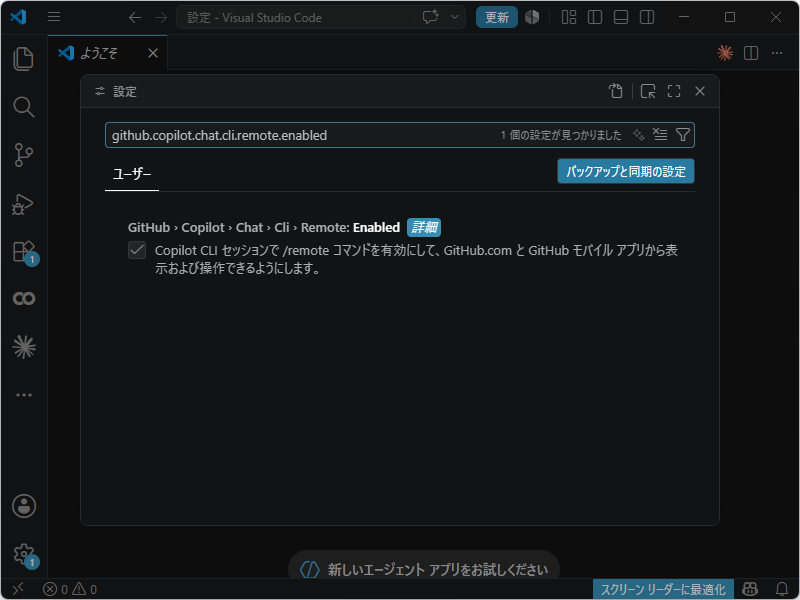
Task: Click the 設定 - Visual Studio Code command center
Action: 296,17
